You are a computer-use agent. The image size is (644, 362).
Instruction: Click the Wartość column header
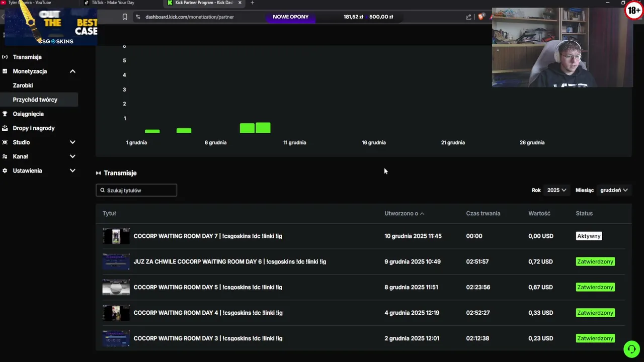(539, 213)
